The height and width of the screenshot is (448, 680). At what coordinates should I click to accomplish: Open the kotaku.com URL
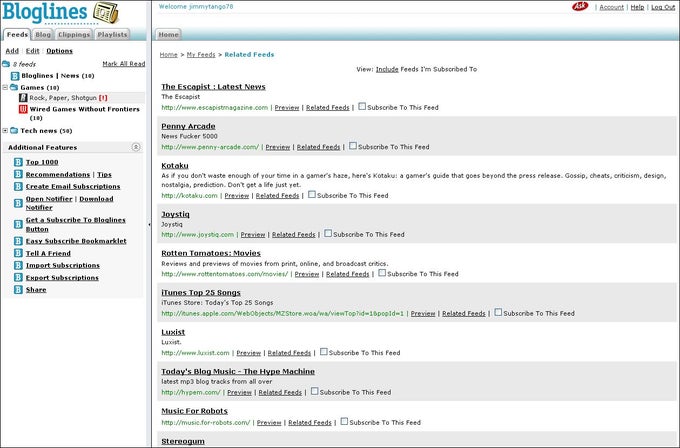tap(190, 196)
